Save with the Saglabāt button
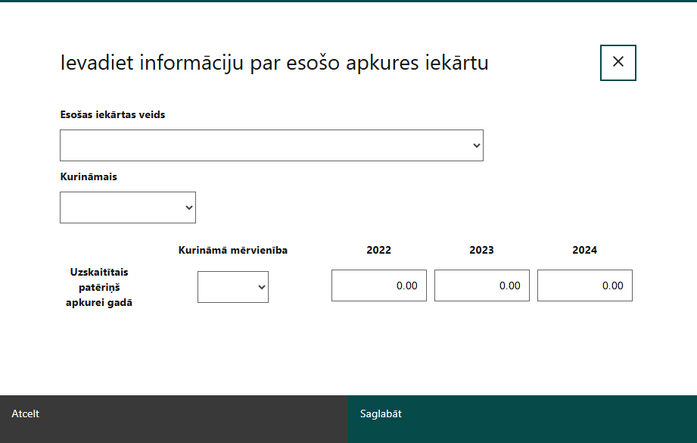 point(523,419)
